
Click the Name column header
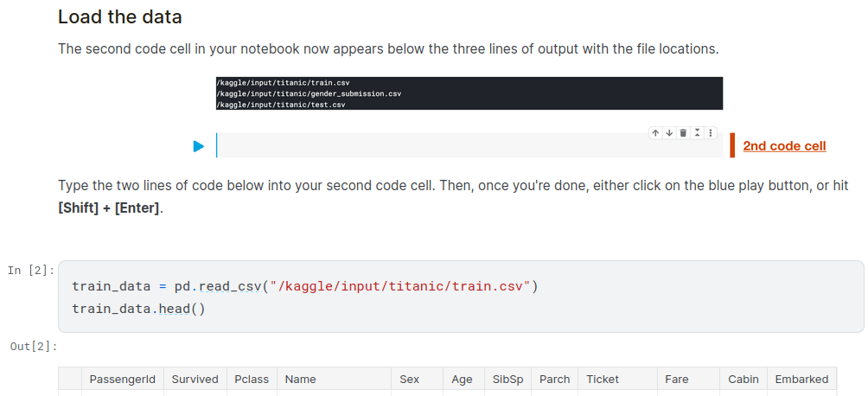[301, 379]
